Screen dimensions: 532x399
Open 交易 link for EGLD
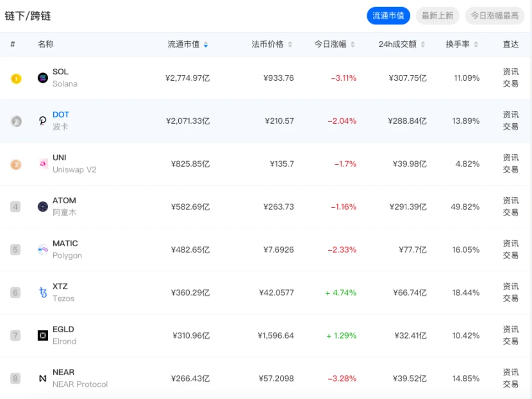[x=511, y=341]
